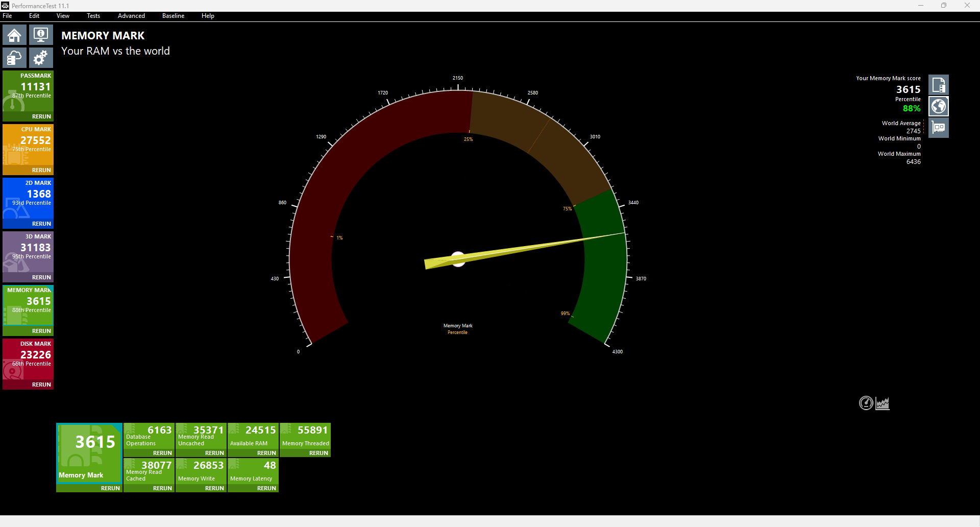The width and height of the screenshot is (980, 527).
Task: Open the Tests menu
Action: 93,16
